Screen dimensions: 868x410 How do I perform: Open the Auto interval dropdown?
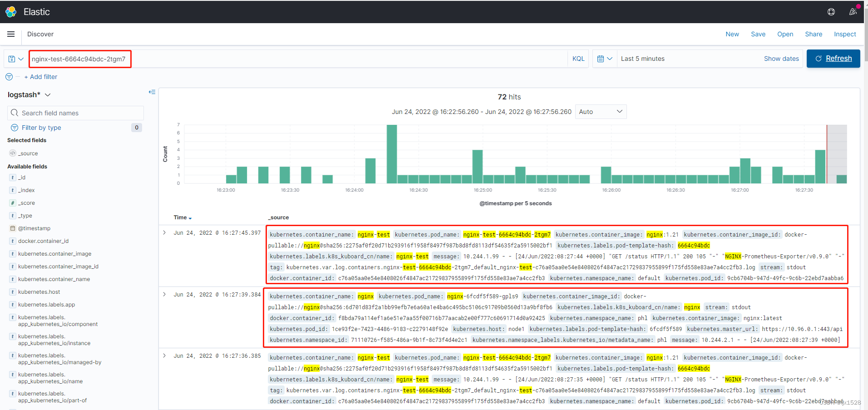(x=601, y=112)
